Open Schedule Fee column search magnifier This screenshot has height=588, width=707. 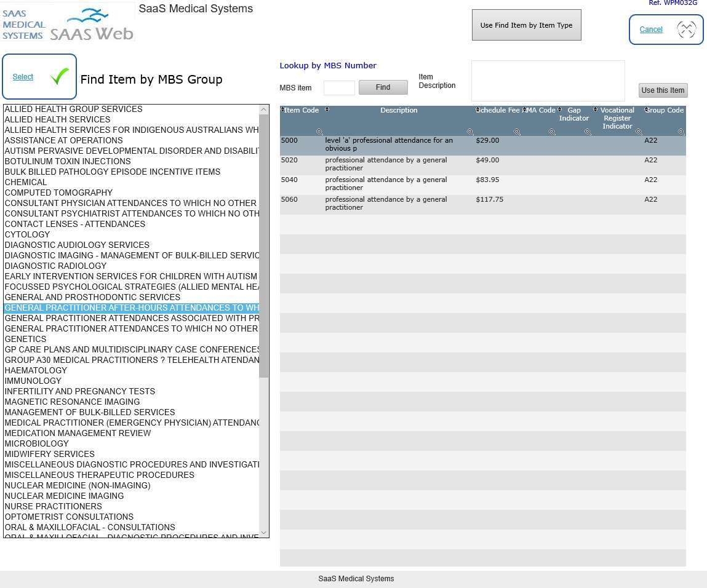click(517, 132)
